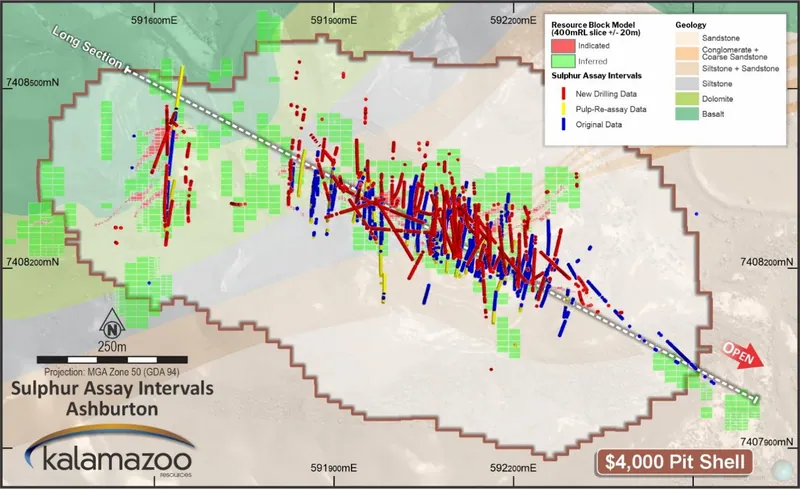800x489 pixels.
Task: Click the 'Indicated' legend text
Action: click(x=594, y=46)
